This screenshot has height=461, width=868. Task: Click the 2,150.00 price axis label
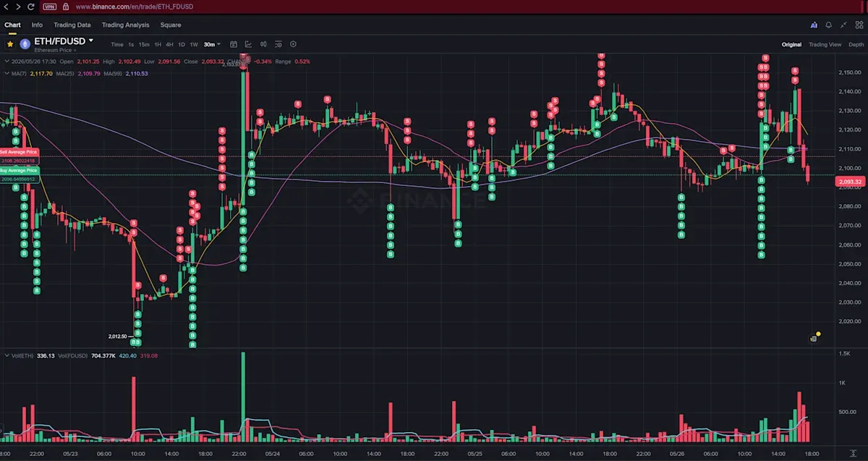[849, 72]
